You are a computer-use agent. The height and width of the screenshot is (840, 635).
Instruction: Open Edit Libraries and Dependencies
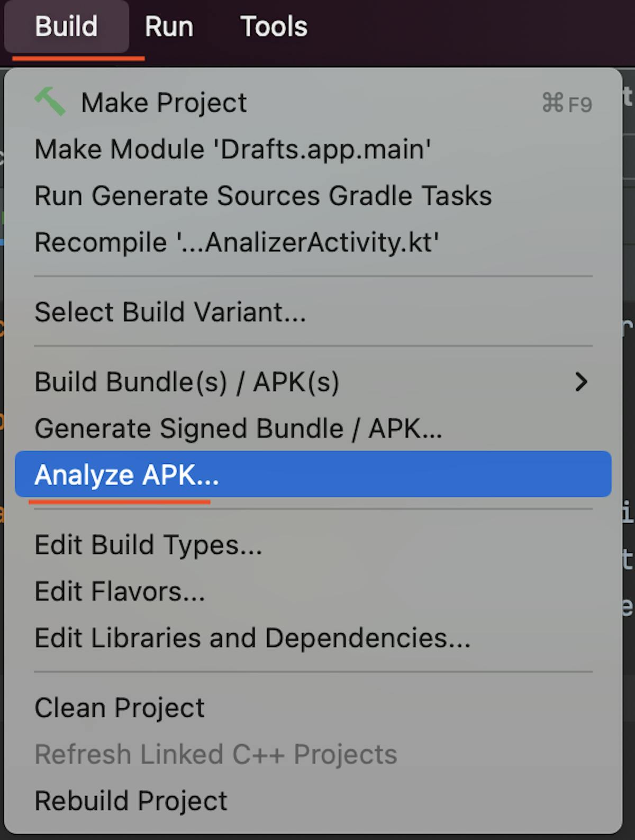pos(252,638)
